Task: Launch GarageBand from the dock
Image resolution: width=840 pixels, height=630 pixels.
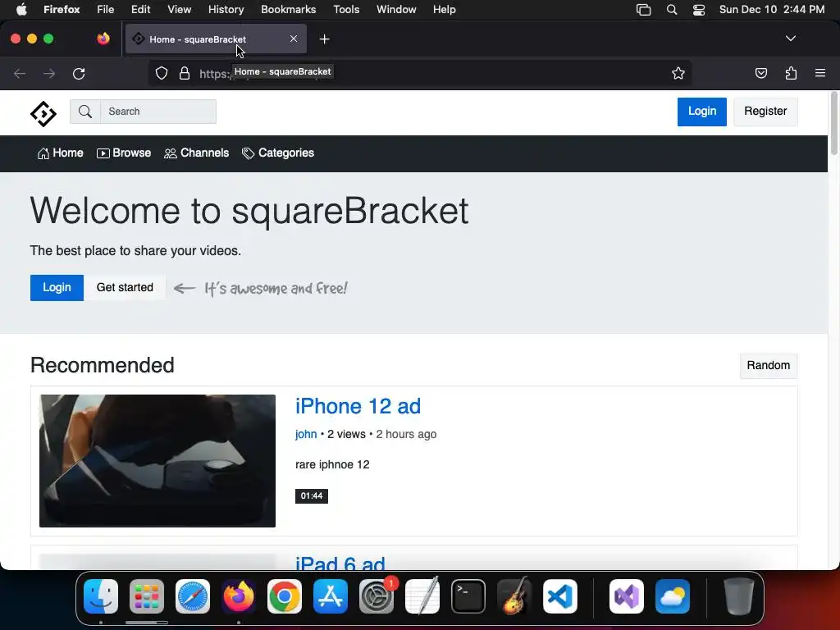Action: point(514,596)
